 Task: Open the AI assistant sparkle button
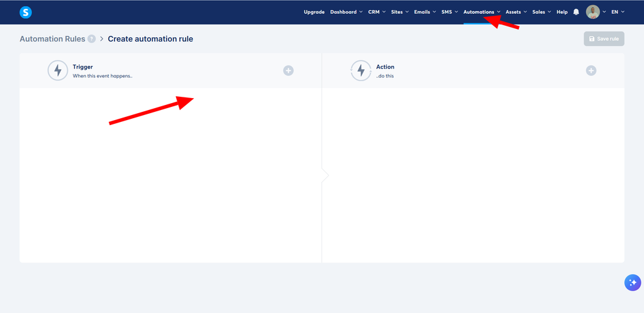coord(633,283)
